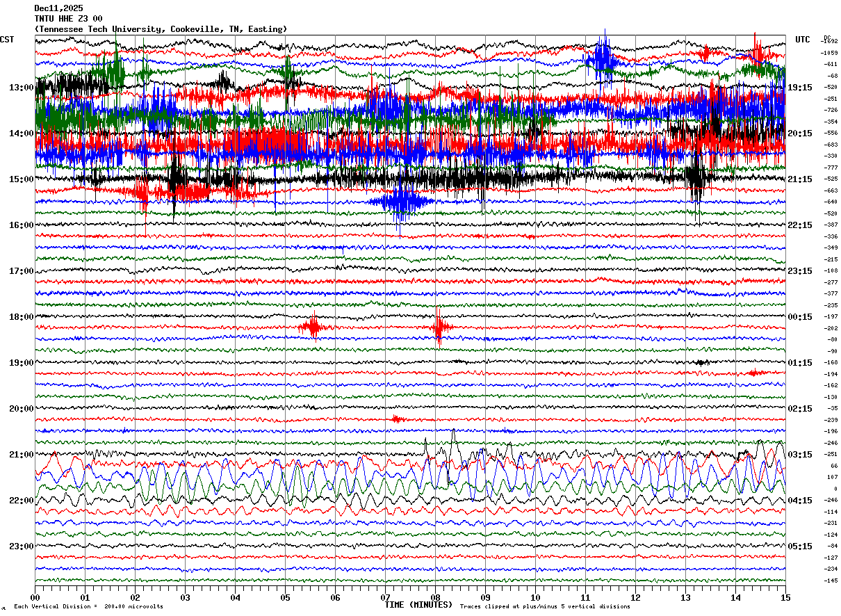Click the 19:15 UTC time label
Image resolution: width=841 pixels, height=616 pixels.
click(x=800, y=88)
